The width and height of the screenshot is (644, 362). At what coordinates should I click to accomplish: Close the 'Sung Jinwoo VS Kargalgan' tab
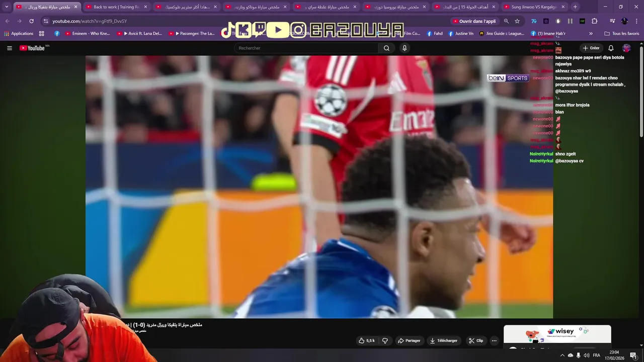tap(563, 7)
